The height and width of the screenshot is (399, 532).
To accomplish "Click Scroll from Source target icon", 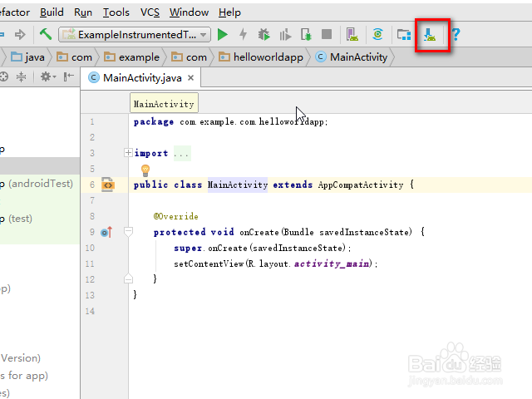I will point(3,76).
